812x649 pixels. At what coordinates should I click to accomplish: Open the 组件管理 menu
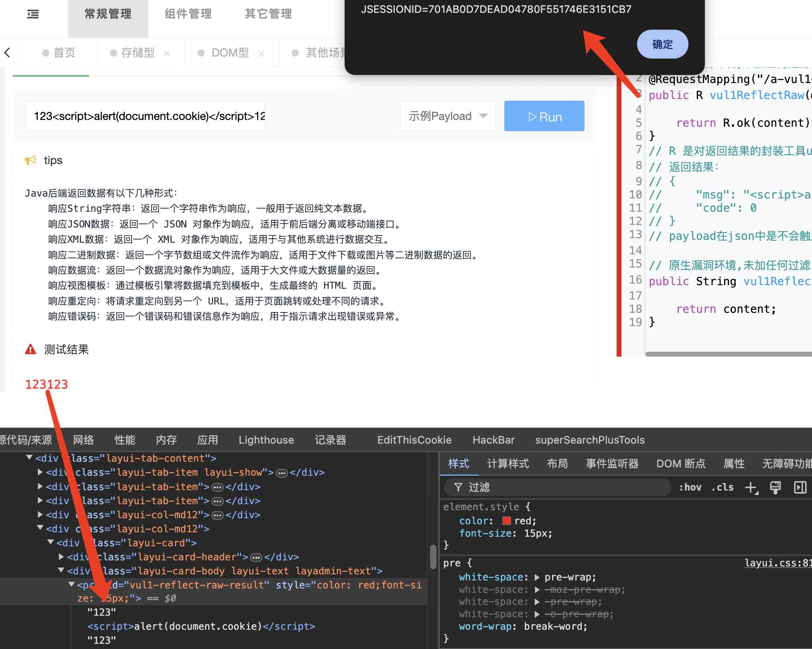point(188,14)
